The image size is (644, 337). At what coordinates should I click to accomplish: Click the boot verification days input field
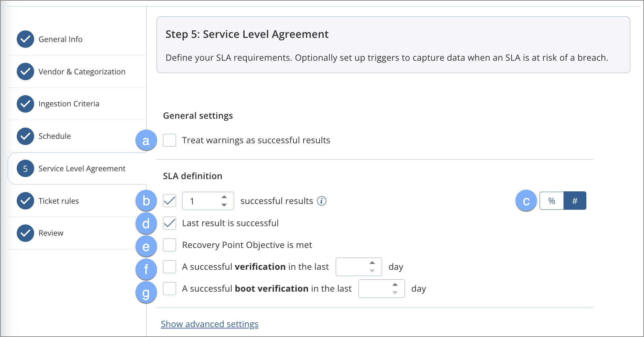tap(374, 289)
